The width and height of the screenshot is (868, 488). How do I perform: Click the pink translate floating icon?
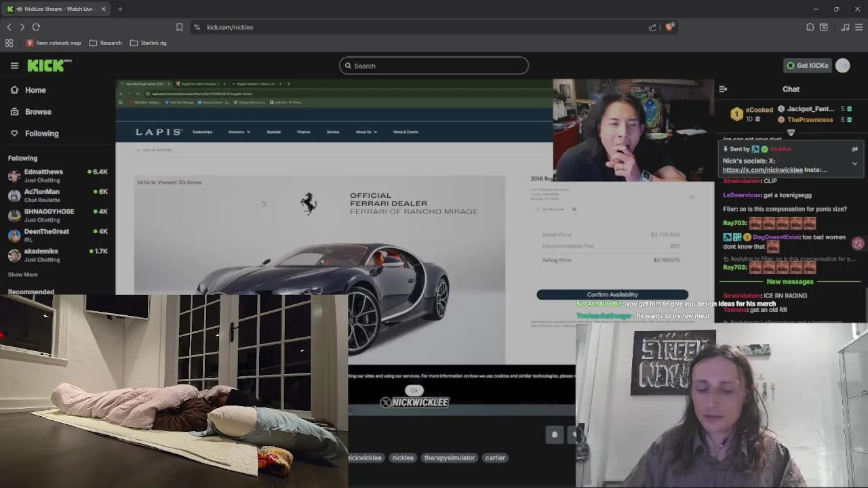click(x=858, y=244)
